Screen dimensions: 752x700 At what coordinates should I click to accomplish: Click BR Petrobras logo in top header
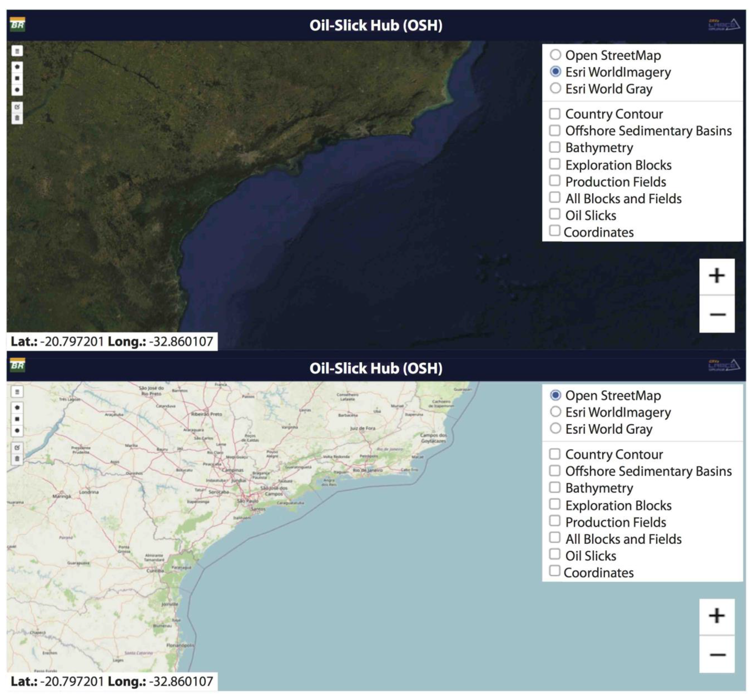click(x=17, y=24)
